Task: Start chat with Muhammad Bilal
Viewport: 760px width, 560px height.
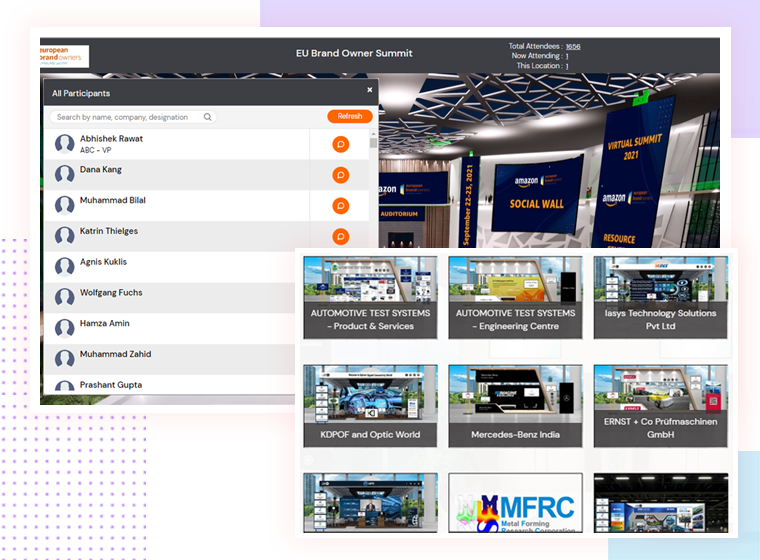Action: [x=340, y=206]
